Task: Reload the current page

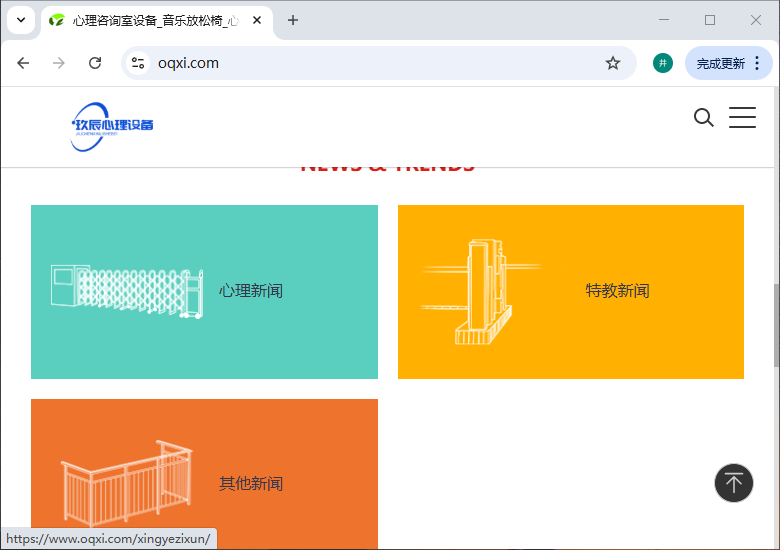Action: (95, 63)
